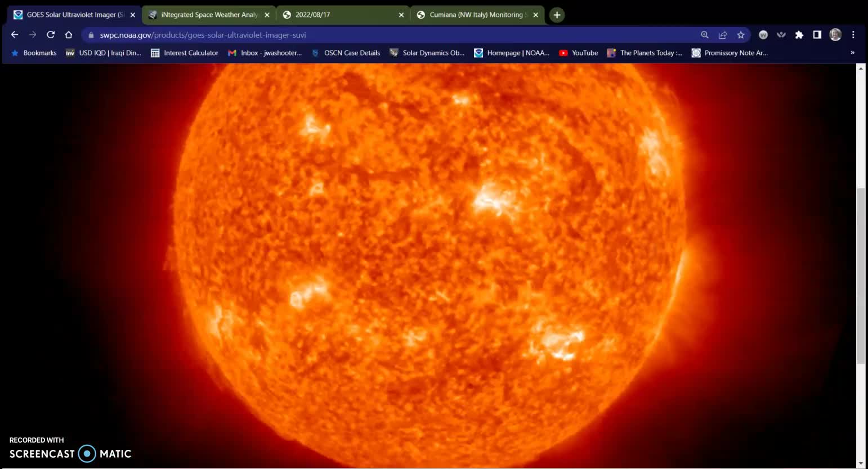
Task: Bookmark this page with the star
Action: pos(741,35)
